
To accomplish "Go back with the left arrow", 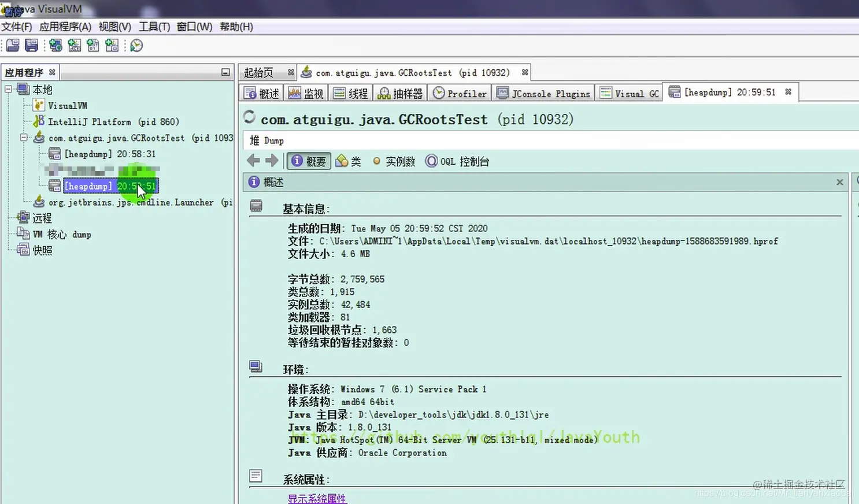I will pyautogui.click(x=253, y=161).
